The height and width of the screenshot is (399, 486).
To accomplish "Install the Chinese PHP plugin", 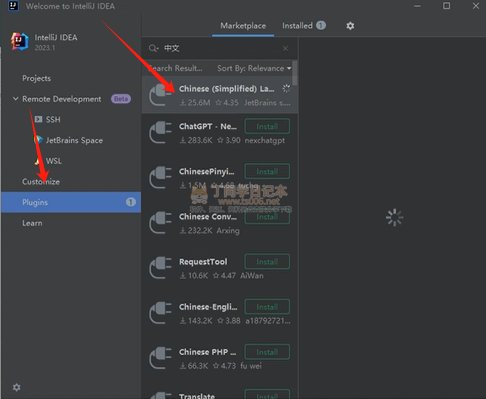I will click(x=267, y=352).
